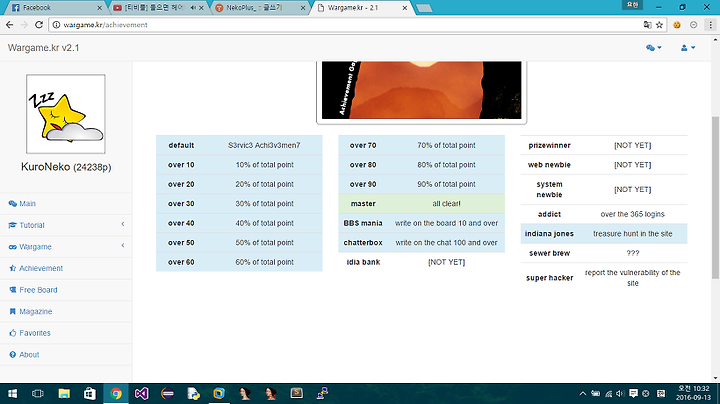This screenshot has height=404, width=720.
Task: Open the chat dropdown in the header
Action: click(653, 48)
